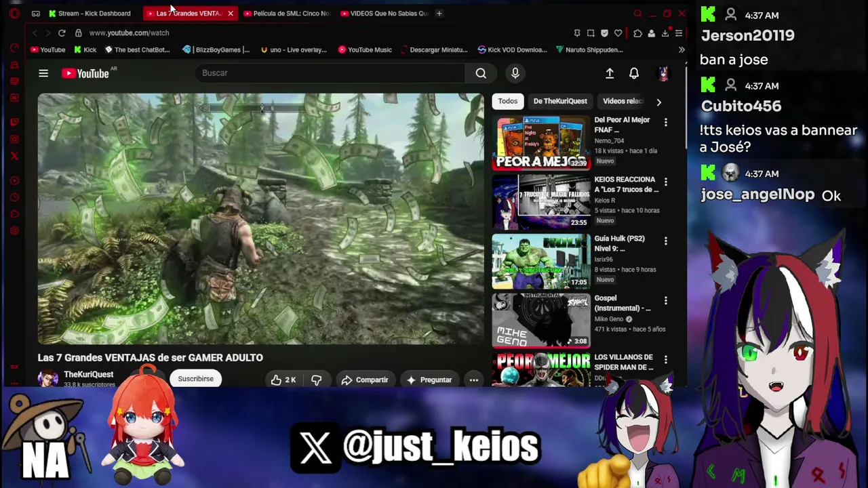Open the 'YouTube Music' bookmark
The width and height of the screenshot is (868, 488).
[365, 49]
